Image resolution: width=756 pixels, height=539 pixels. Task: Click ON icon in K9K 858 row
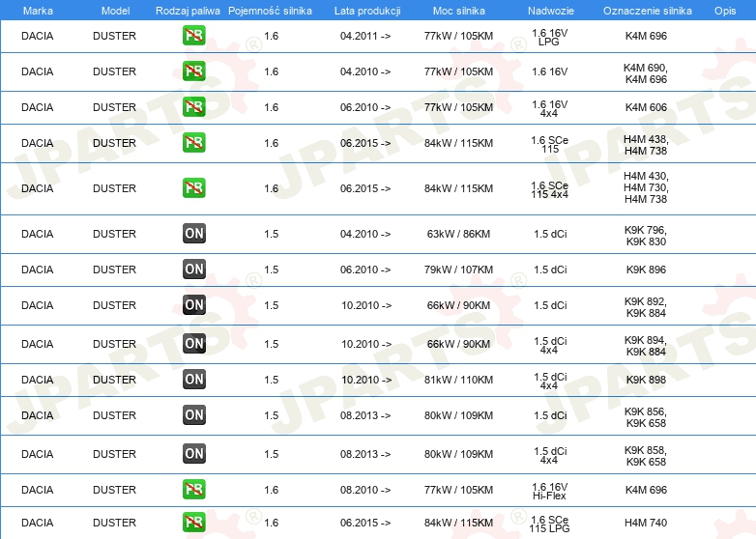click(x=193, y=453)
